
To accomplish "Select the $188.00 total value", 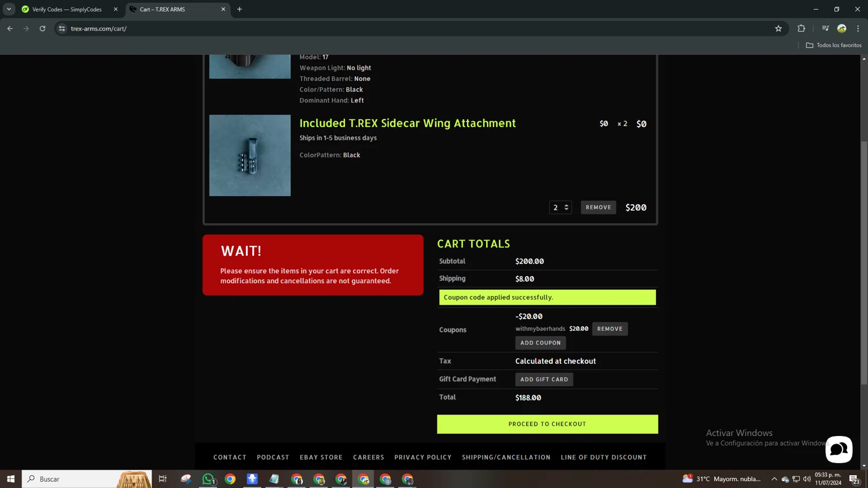I will coord(528,398).
